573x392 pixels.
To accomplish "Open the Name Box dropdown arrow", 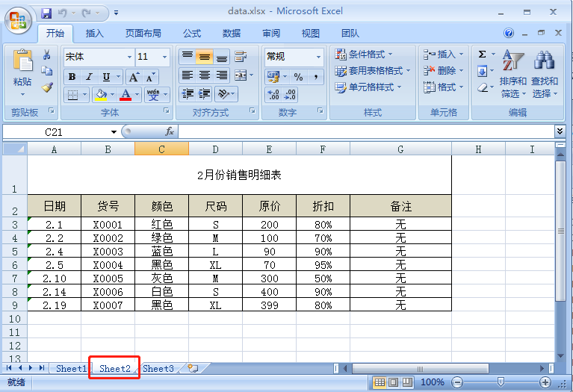I will coord(114,132).
